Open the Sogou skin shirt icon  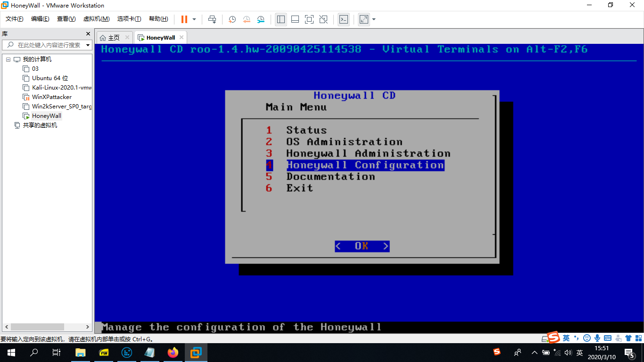coord(628,338)
